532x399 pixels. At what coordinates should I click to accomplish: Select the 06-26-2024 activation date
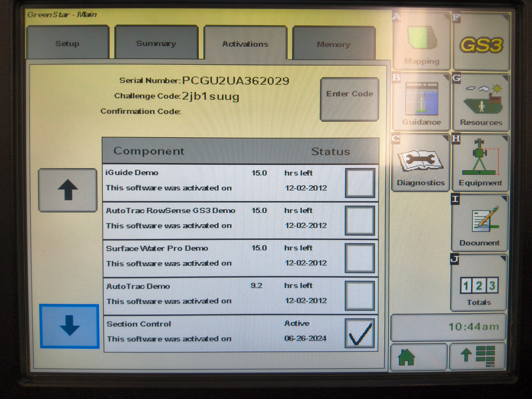[x=306, y=338]
